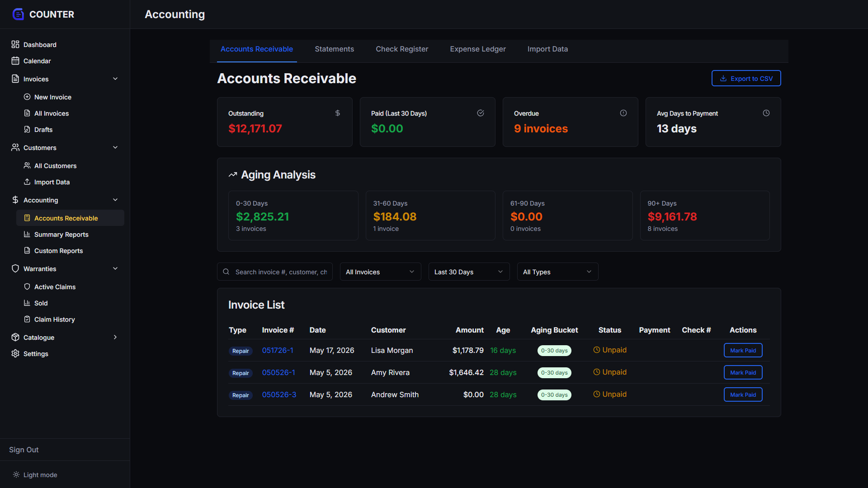This screenshot has height=488, width=868.
Task: Click the Customers people icon
Action: (x=15, y=147)
